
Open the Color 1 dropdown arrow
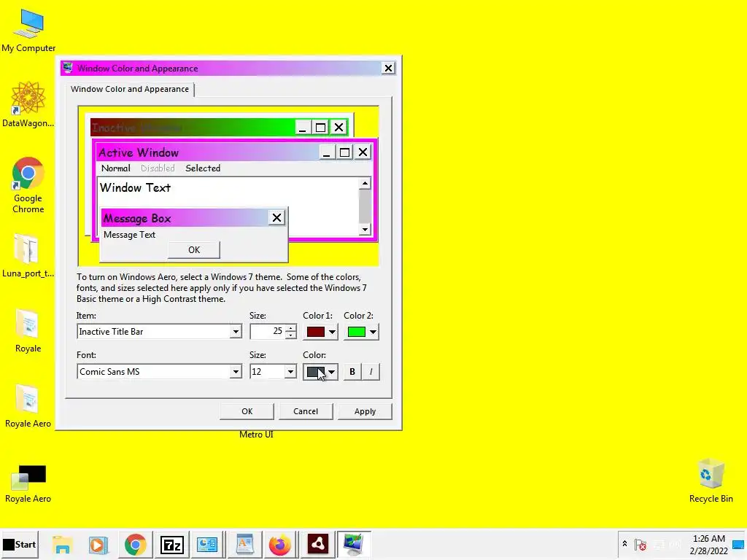(332, 332)
